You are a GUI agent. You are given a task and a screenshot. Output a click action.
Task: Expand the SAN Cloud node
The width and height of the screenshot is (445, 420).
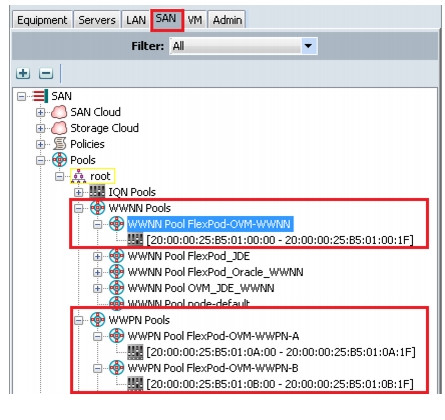tap(40, 112)
